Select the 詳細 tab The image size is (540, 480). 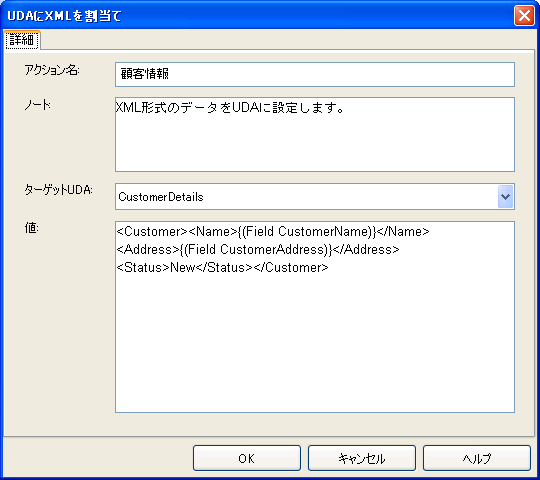click(x=22, y=40)
